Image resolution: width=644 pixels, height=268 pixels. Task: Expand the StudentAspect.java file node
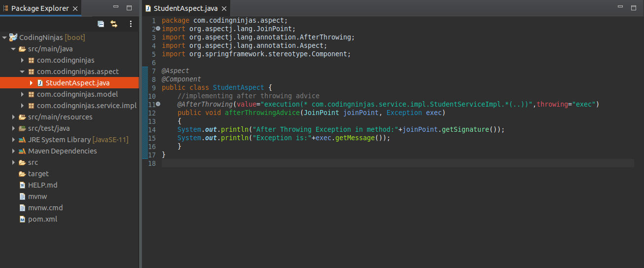pyautogui.click(x=31, y=83)
